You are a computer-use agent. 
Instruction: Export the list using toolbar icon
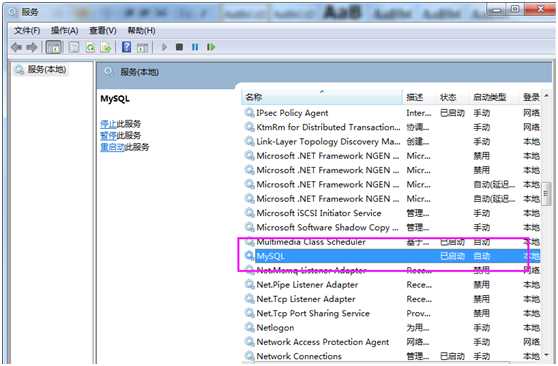click(x=106, y=47)
